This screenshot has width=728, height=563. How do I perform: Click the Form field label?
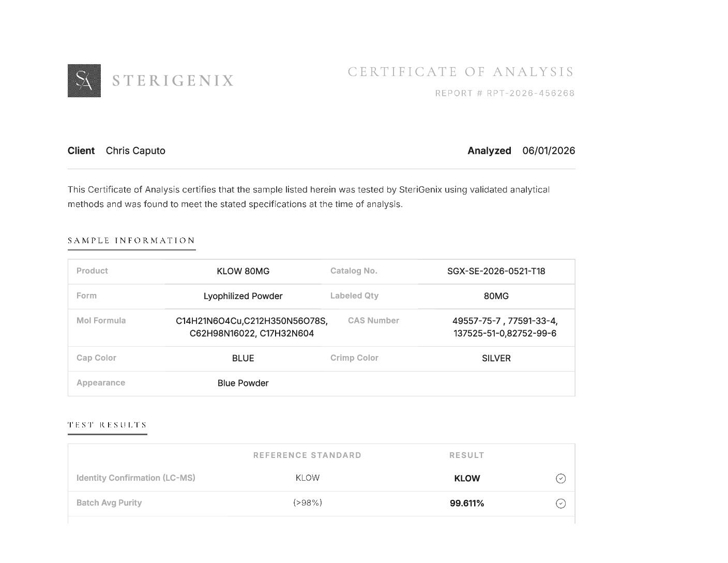86,295
